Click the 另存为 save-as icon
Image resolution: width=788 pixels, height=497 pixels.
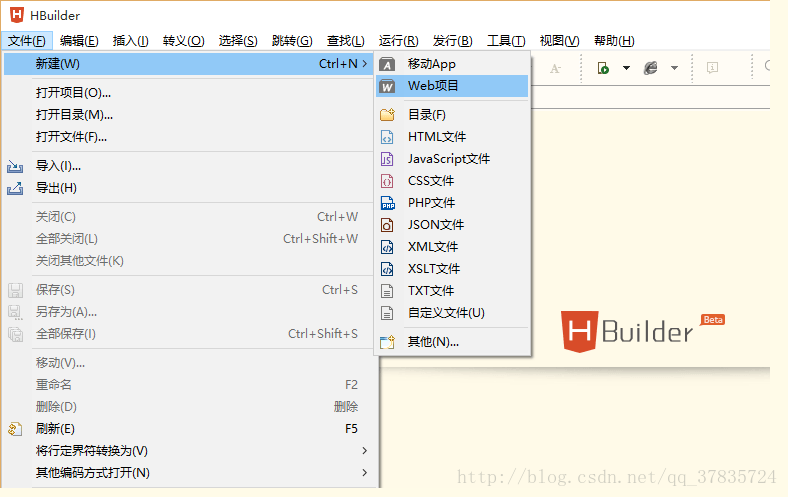(x=15, y=312)
